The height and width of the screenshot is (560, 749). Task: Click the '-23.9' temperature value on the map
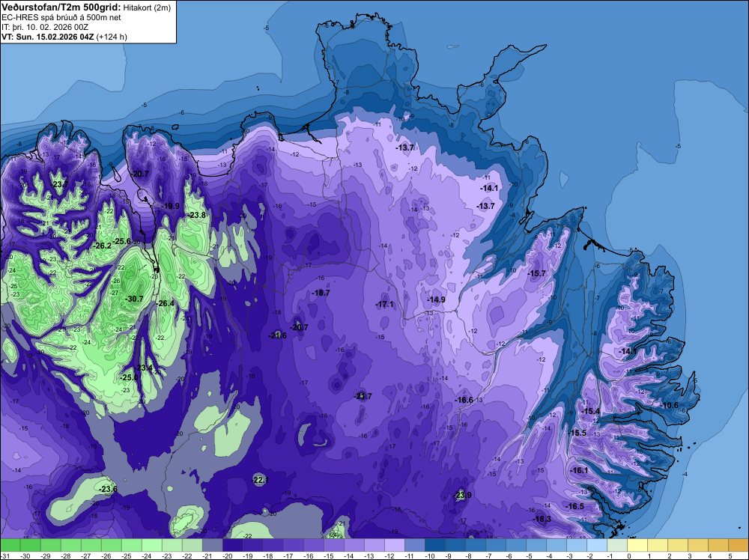(462, 495)
